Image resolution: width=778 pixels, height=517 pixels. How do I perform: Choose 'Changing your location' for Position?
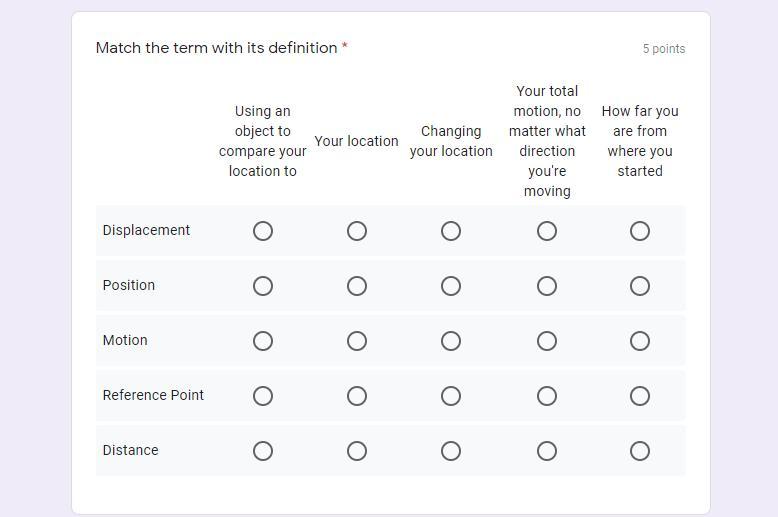[x=451, y=286]
